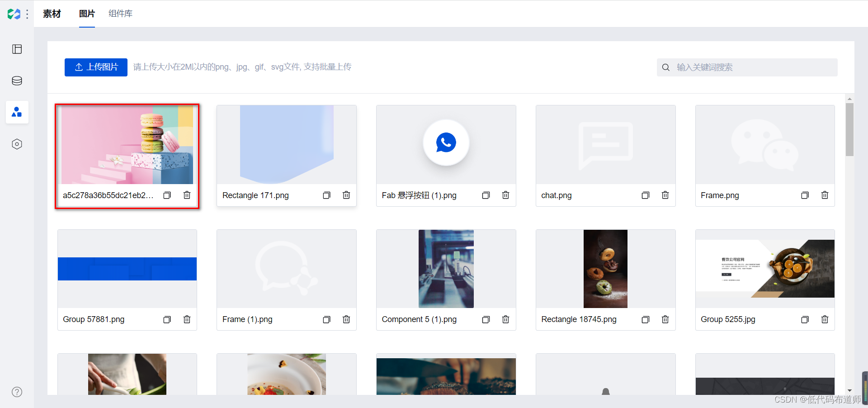Delete Group 57881.png
The image size is (868, 408).
187,319
